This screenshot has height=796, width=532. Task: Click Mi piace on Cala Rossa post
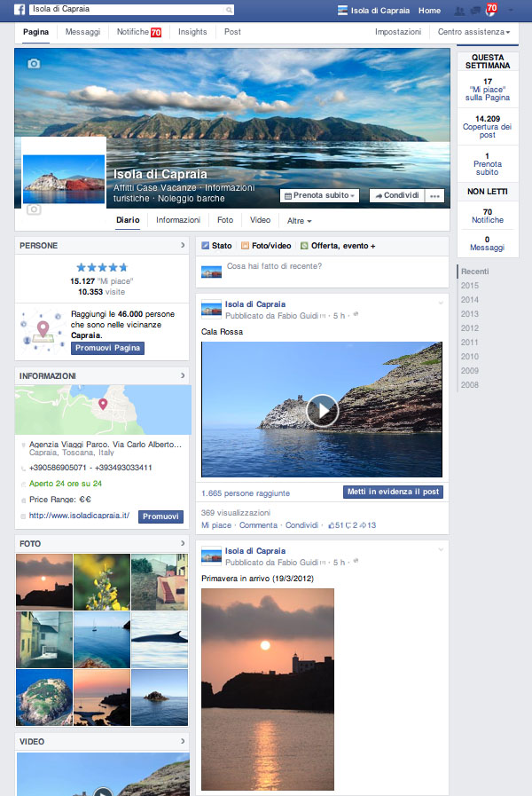pyautogui.click(x=216, y=525)
